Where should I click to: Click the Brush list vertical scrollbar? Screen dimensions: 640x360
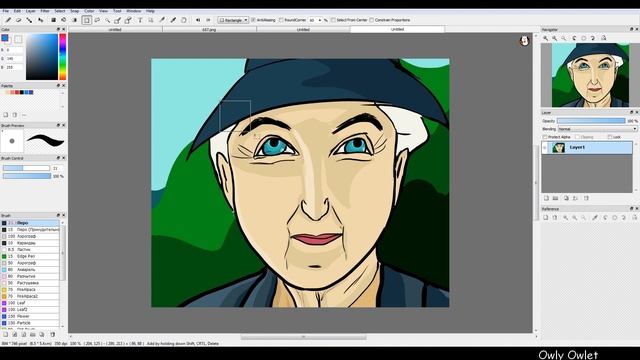click(63, 274)
